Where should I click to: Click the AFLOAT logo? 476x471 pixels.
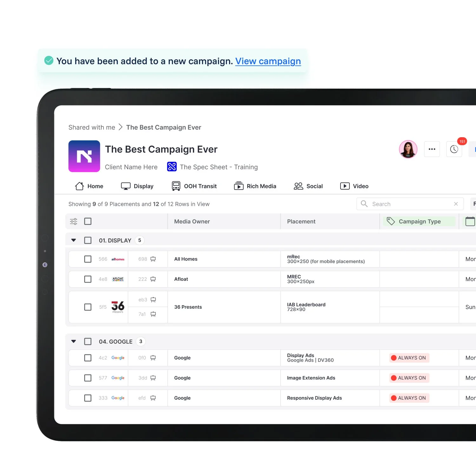click(x=118, y=279)
